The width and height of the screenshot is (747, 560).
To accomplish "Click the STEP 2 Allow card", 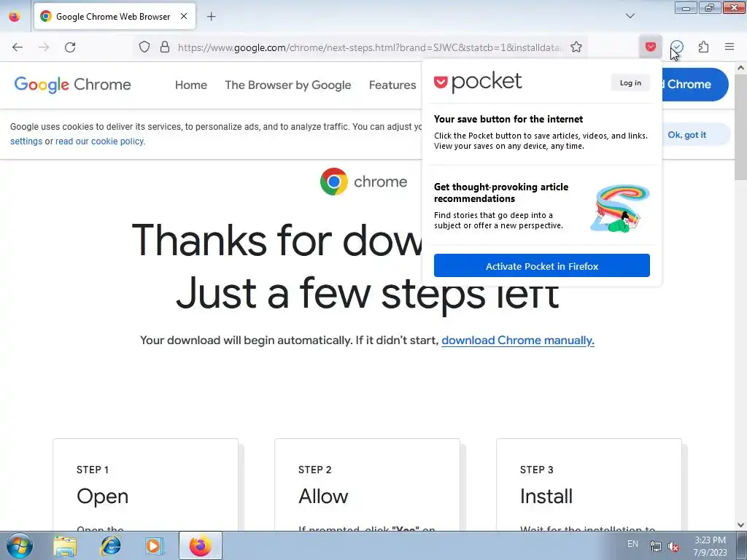I will tap(368, 485).
